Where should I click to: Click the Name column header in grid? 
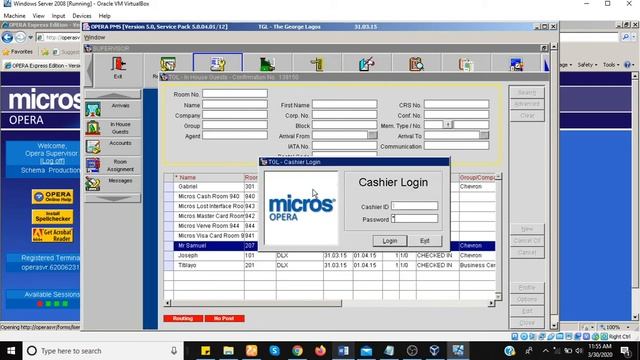click(x=209, y=178)
